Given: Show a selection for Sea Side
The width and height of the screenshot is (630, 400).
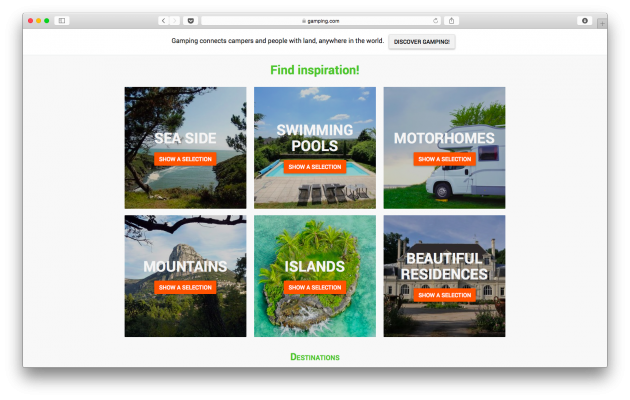Looking at the screenshot, I should (x=185, y=159).
